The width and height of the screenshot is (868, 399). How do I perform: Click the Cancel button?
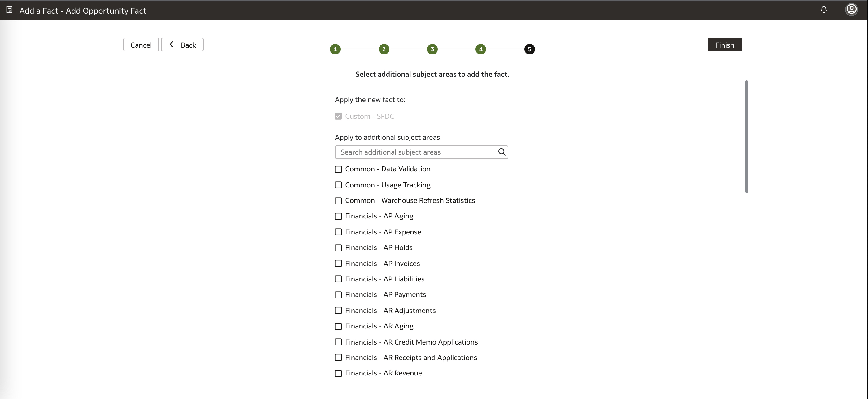(141, 45)
